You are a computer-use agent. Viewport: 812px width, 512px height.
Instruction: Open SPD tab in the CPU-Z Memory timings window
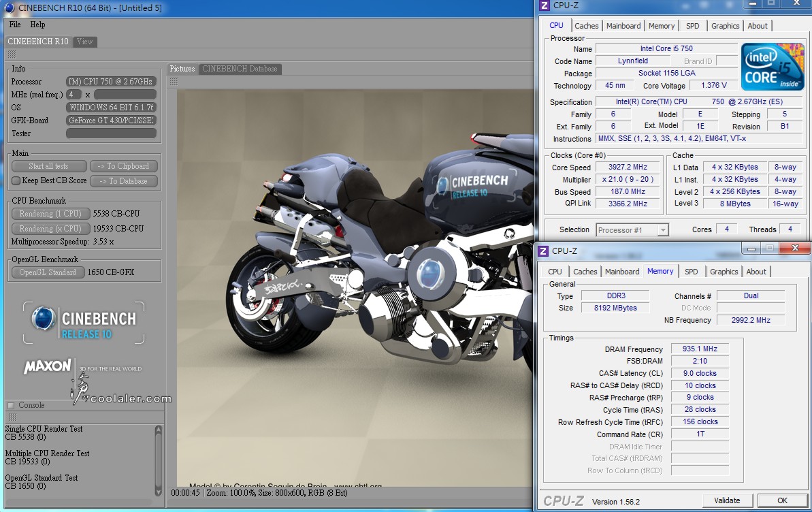point(692,272)
